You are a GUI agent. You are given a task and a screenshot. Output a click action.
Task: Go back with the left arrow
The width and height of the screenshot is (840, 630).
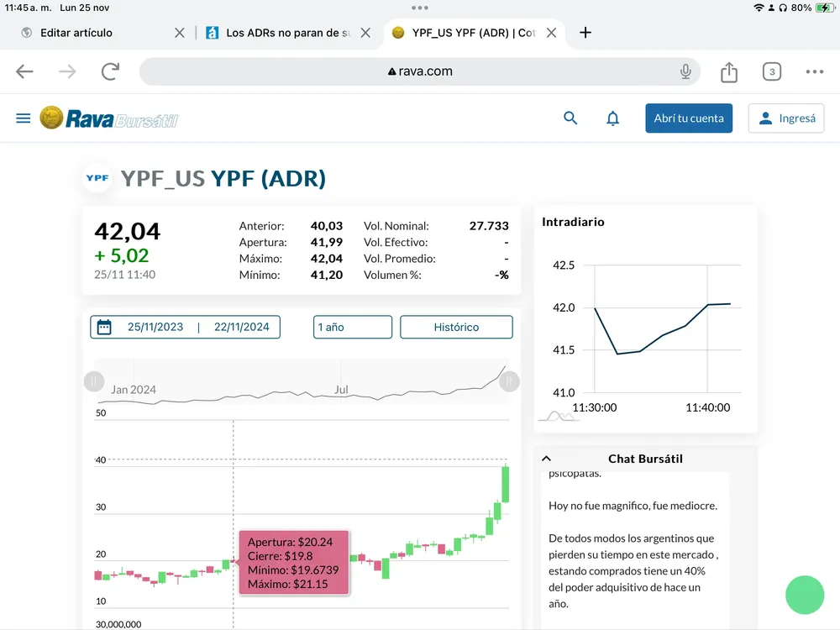click(x=25, y=72)
